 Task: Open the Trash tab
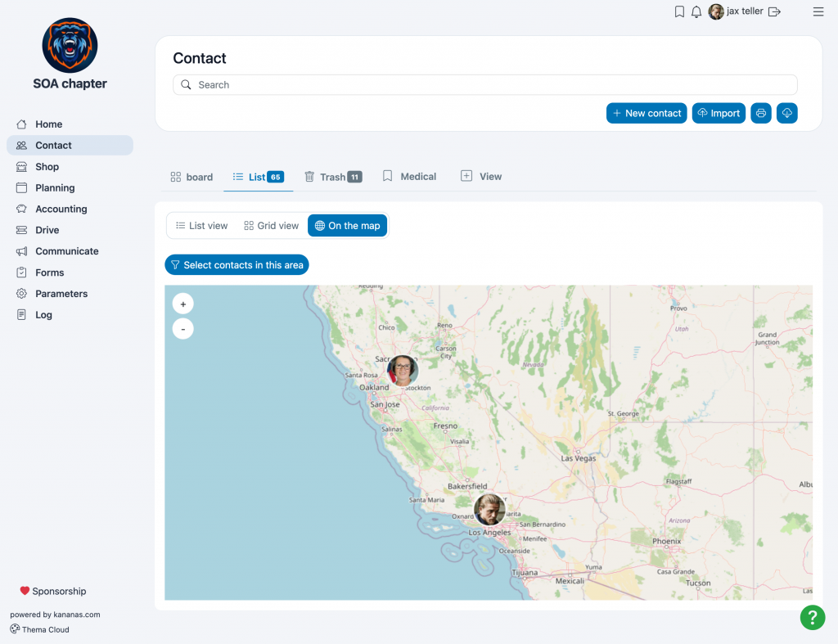333,177
